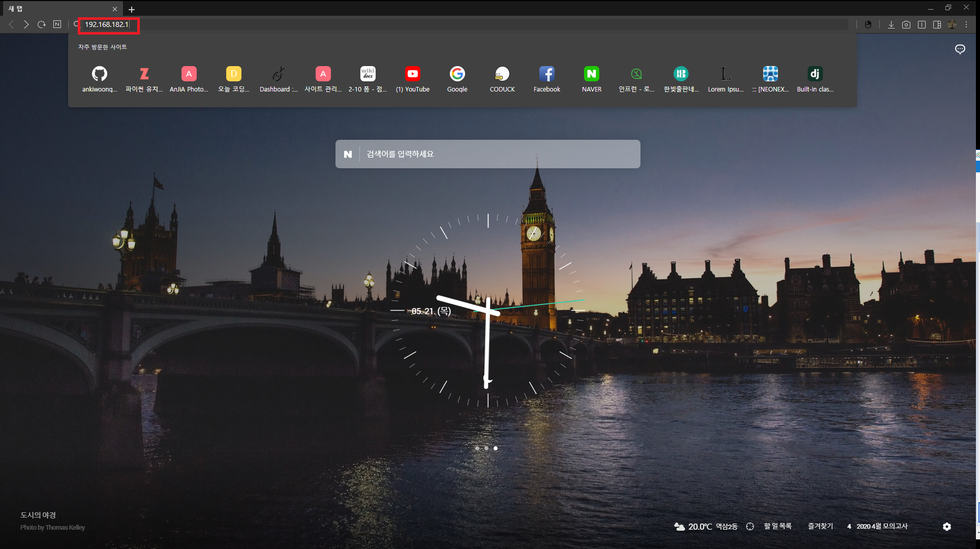Select the third background page dot

496,448
